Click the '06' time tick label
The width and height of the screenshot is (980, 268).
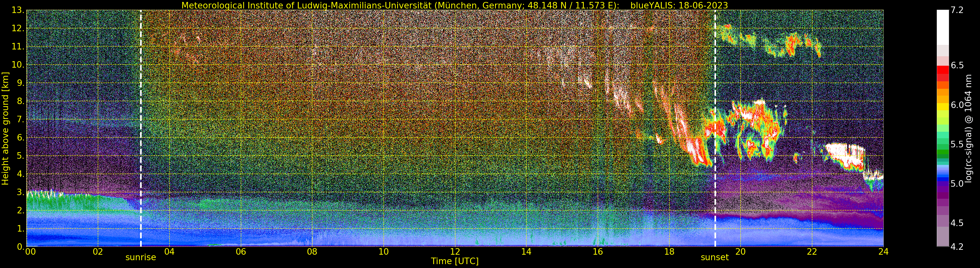point(241,252)
